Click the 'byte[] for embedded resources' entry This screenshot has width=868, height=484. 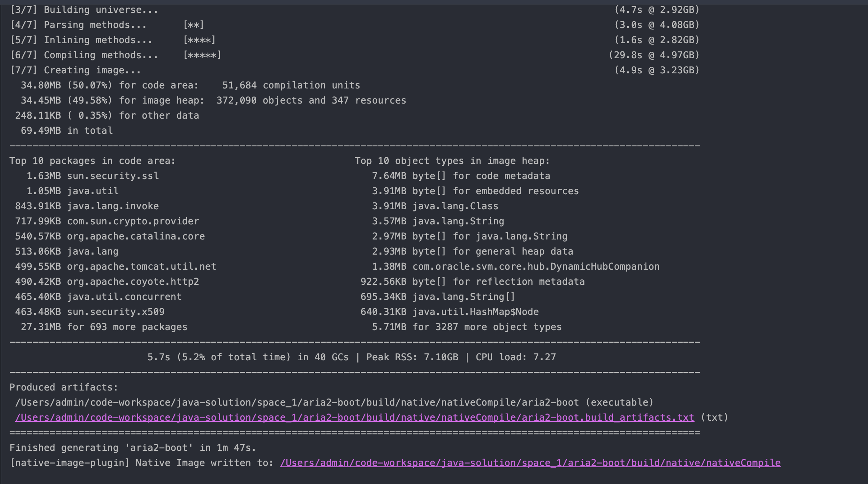click(x=495, y=191)
